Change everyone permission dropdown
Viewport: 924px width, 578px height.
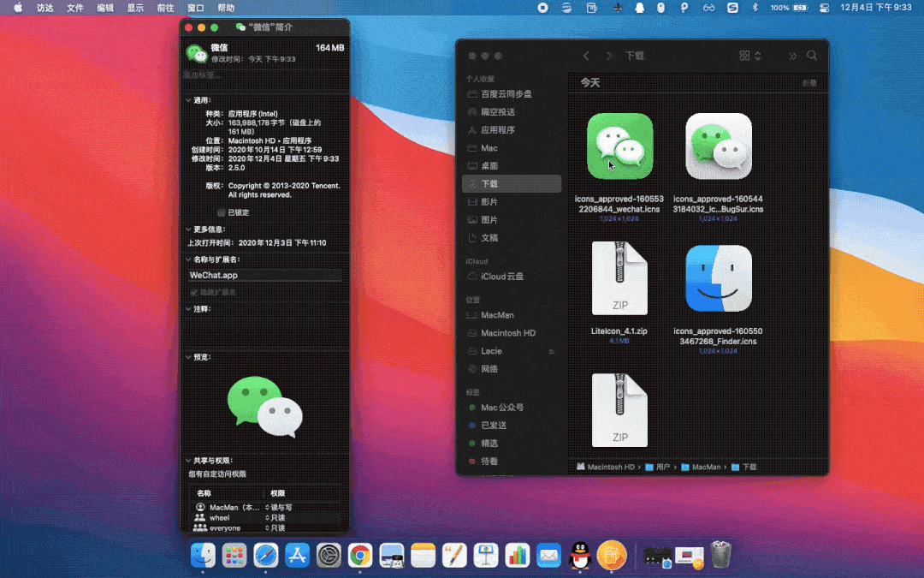275,527
